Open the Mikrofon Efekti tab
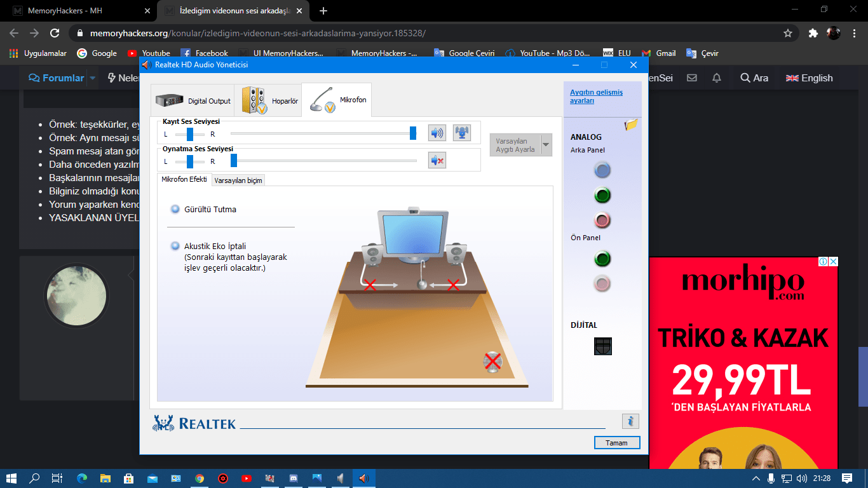The height and width of the screenshot is (488, 868). [x=184, y=179]
